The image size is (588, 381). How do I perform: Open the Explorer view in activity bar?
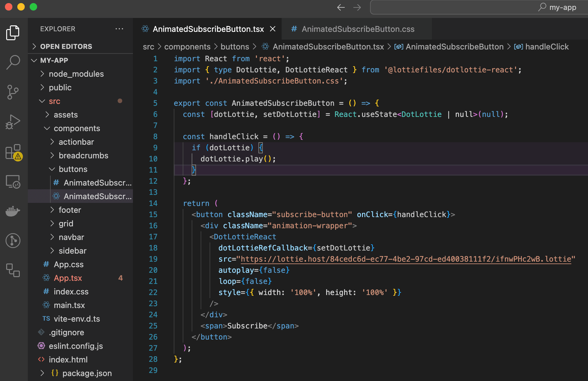[13, 32]
